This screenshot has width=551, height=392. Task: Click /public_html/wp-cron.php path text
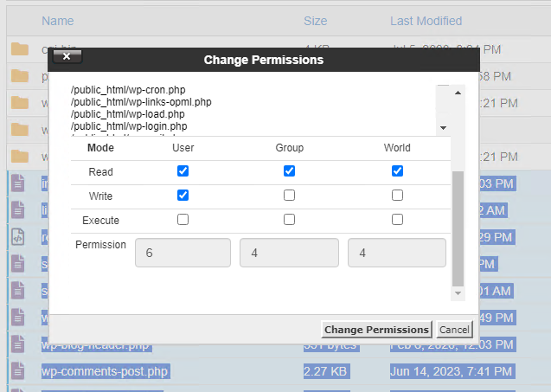(x=128, y=90)
